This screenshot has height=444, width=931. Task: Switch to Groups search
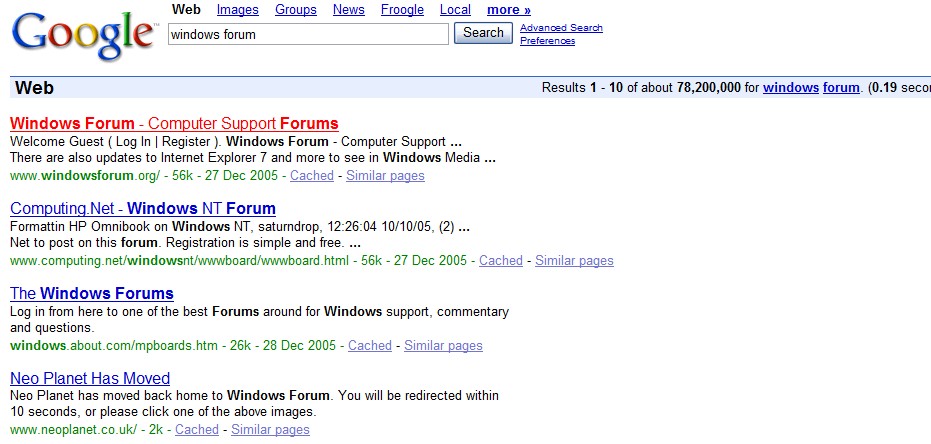(296, 10)
